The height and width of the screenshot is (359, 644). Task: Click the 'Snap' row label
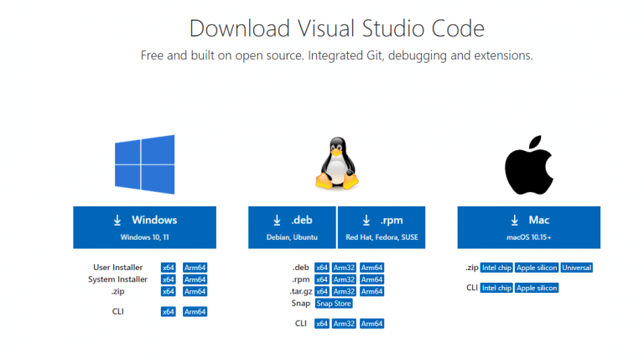pyautogui.click(x=301, y=303)
